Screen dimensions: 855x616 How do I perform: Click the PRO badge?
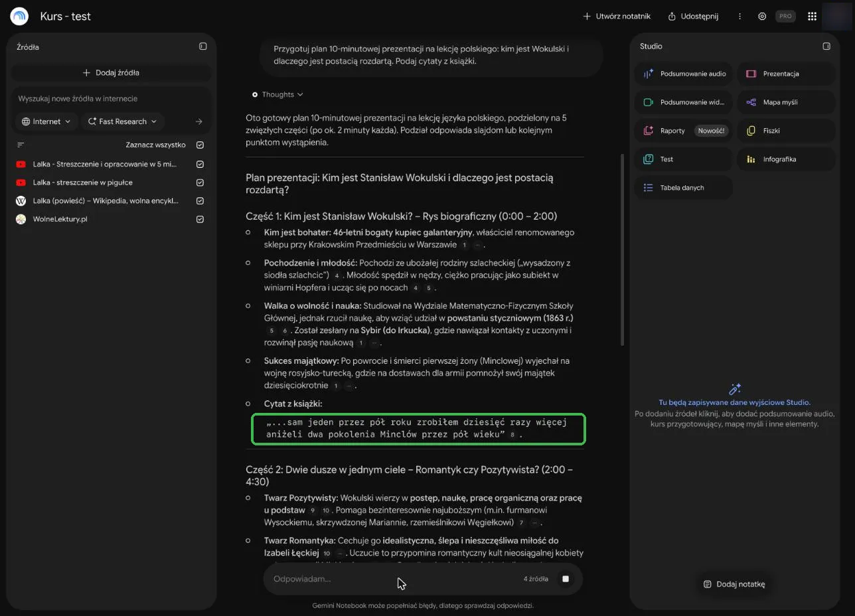tap(786, 17)
